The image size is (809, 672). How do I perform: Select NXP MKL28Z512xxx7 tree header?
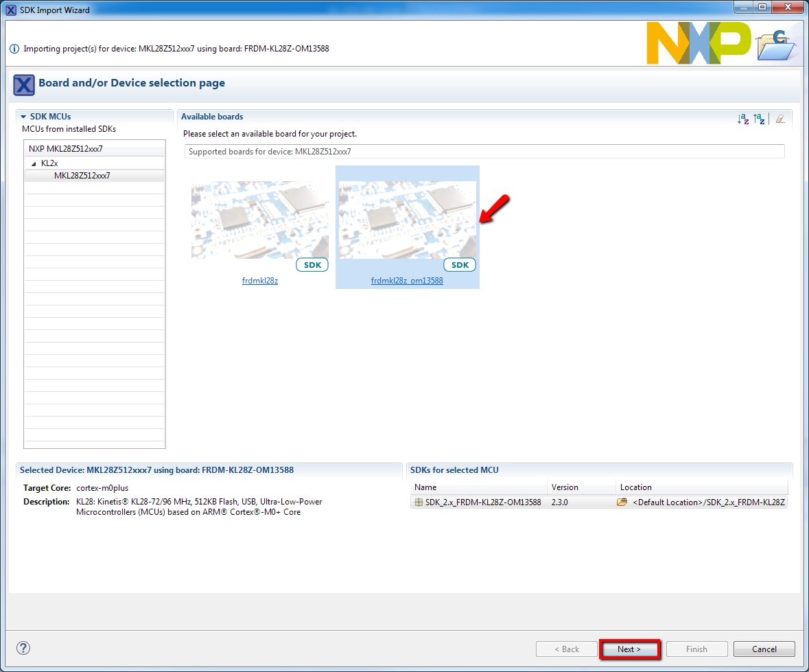click(66, 149)
